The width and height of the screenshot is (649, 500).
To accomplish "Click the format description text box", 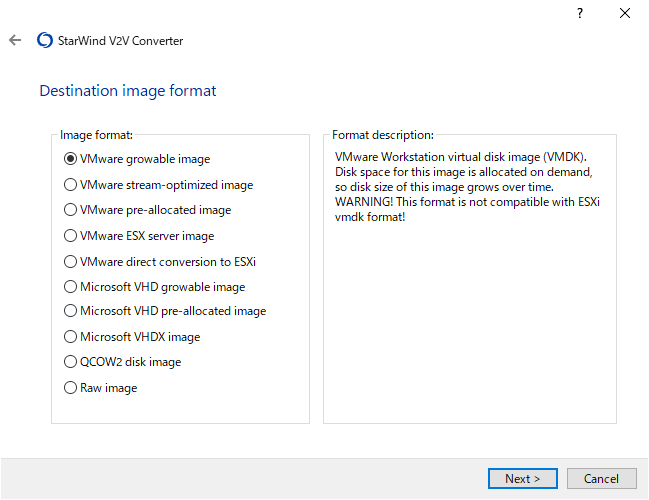I will tap(470, 300).
